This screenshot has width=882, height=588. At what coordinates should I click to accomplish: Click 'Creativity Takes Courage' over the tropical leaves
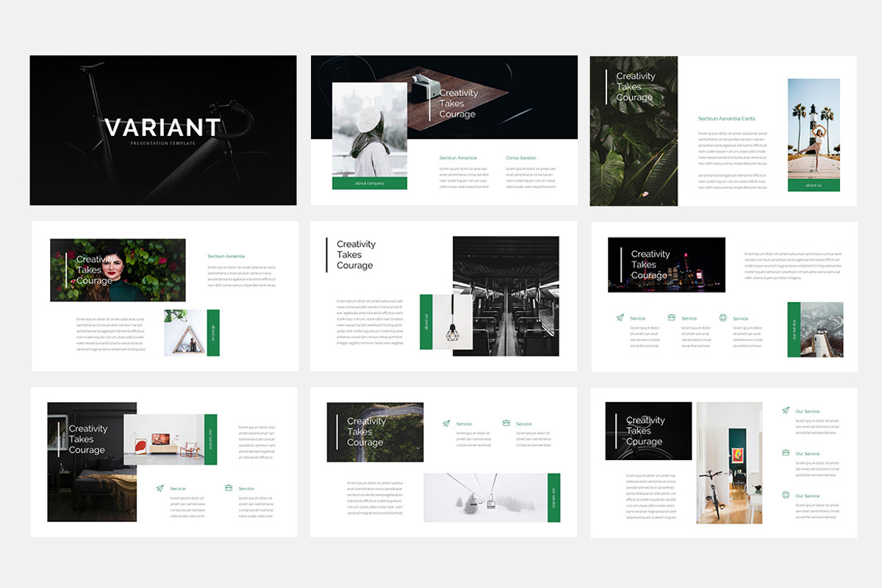636,87
